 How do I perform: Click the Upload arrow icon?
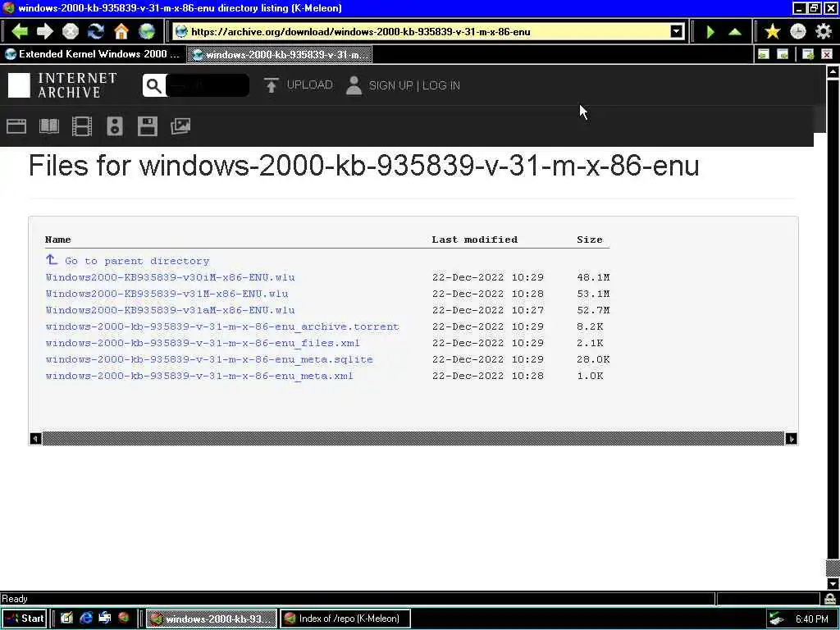(271, 85)
